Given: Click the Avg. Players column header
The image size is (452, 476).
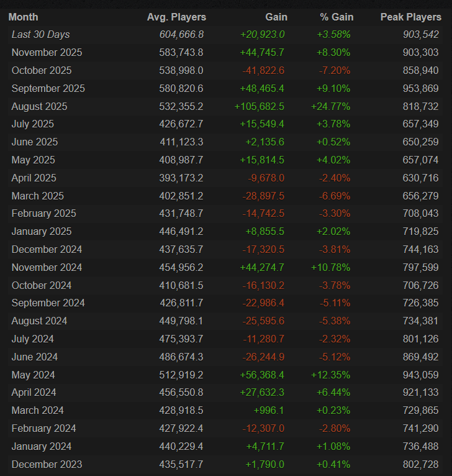Looking at the screenshot, I should (x=176, y=17).
